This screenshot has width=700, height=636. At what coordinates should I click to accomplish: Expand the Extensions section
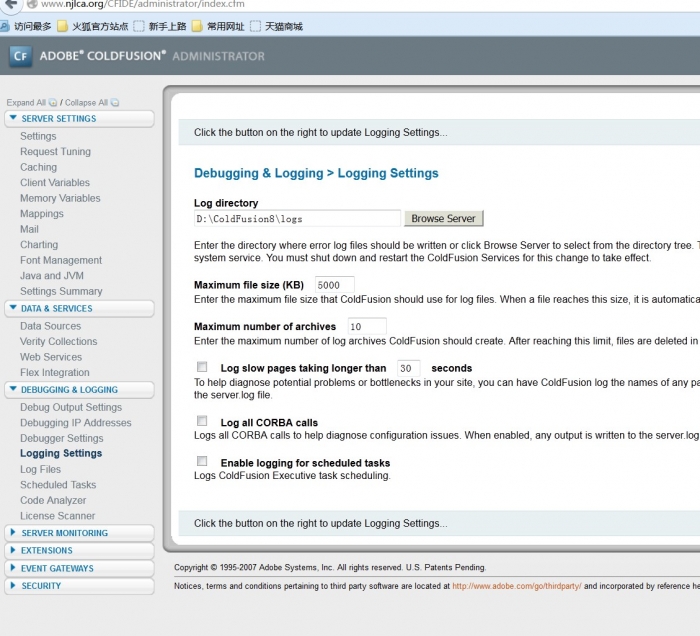pyautogui.click(x=79, y=550)
